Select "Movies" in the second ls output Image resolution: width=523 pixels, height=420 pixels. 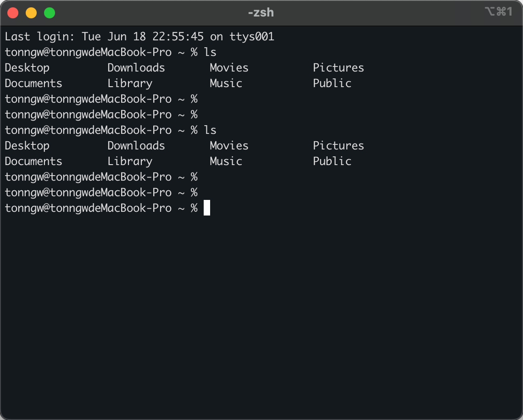[229, 146]
